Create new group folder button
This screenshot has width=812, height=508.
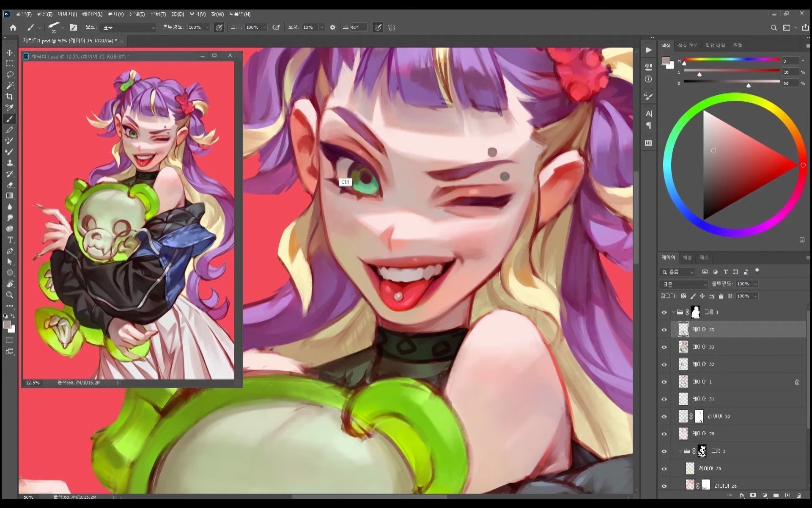pos(776,495)
